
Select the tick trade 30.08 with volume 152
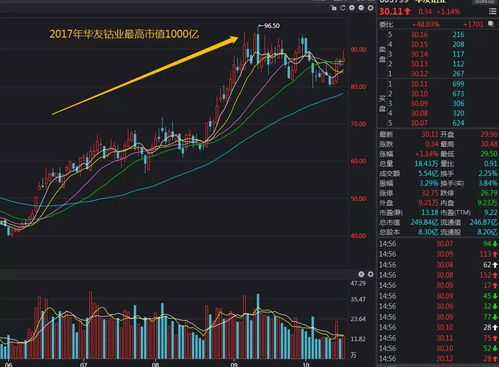click(438, 275)
